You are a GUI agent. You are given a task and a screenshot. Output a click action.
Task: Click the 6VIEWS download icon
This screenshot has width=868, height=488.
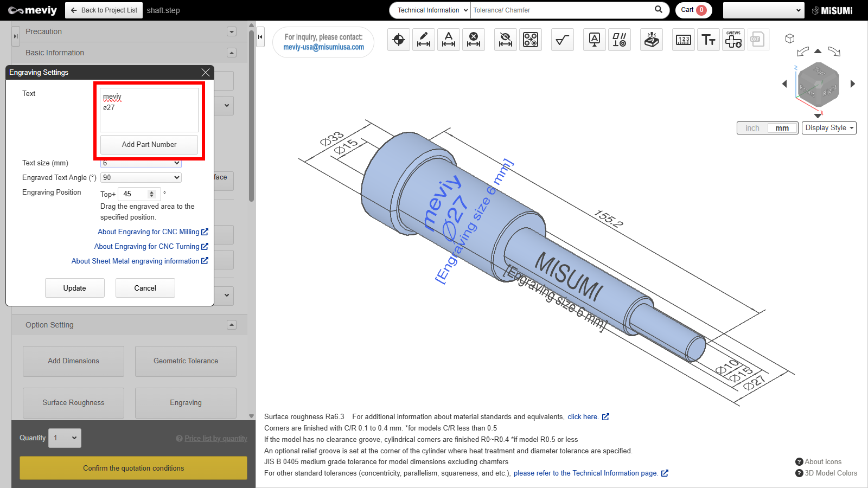(733, 40)
